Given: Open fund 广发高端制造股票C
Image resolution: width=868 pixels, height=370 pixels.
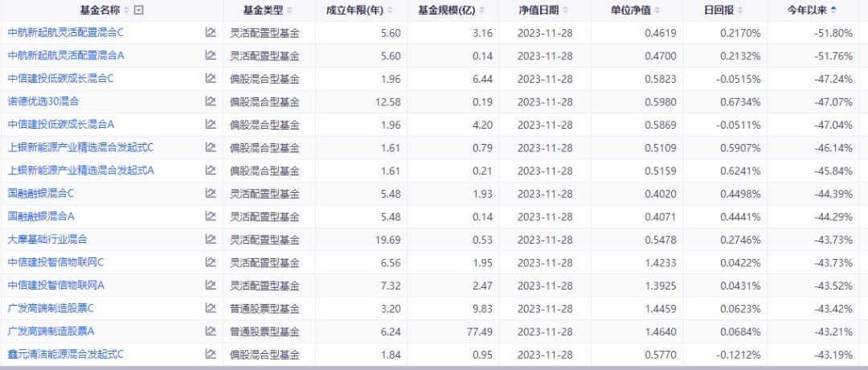Looking at the screenshot, I should point(51,308).
